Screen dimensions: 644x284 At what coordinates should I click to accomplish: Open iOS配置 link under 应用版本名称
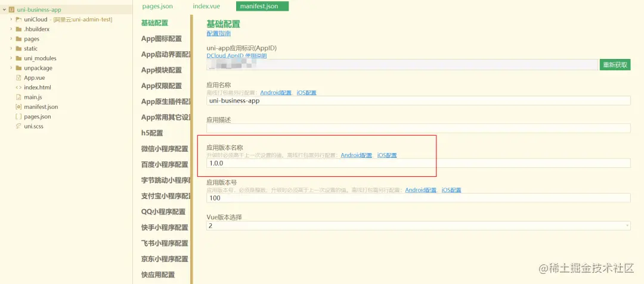click(x=387, y=155)
